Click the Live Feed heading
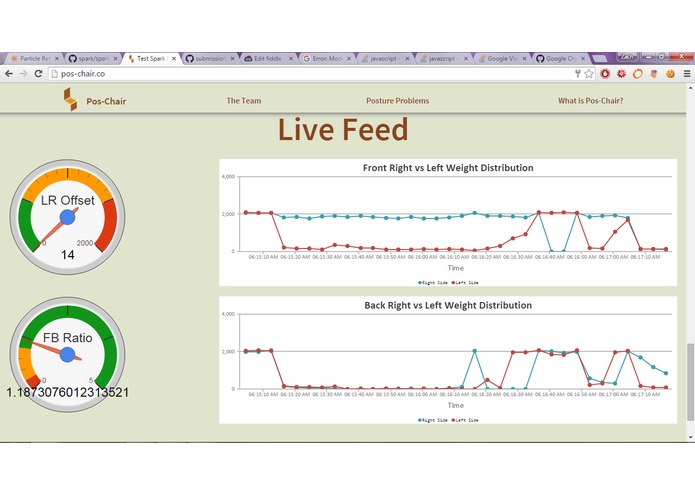This screenshot has height=494, width=695. click(343, 129)
